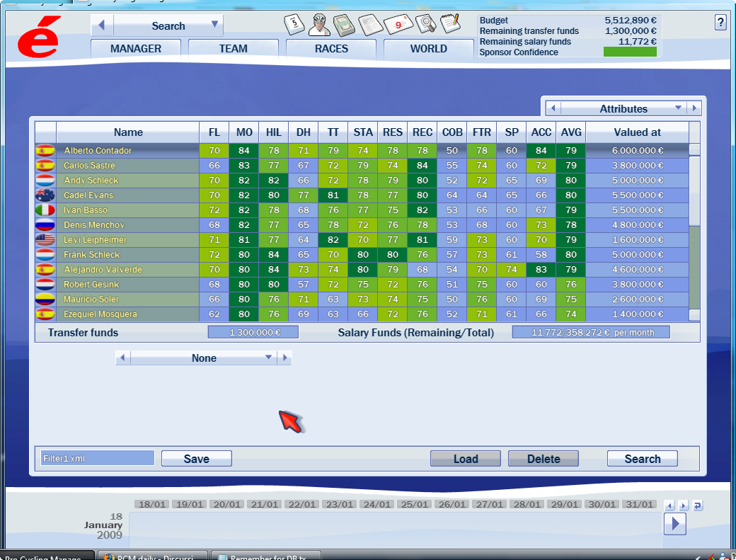Open the TEAM tab
Screen dimensions: 736x560
233,49
